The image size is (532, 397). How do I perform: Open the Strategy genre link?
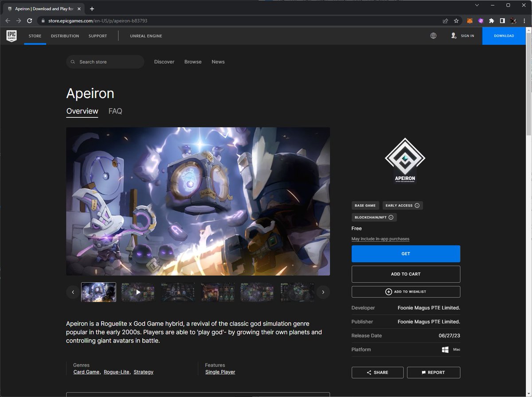144,372
